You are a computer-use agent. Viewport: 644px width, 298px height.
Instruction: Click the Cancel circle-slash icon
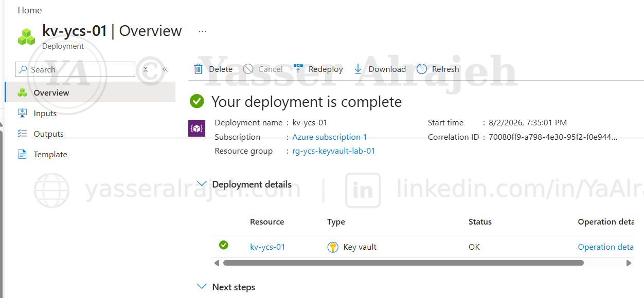[x=248, y=69]
